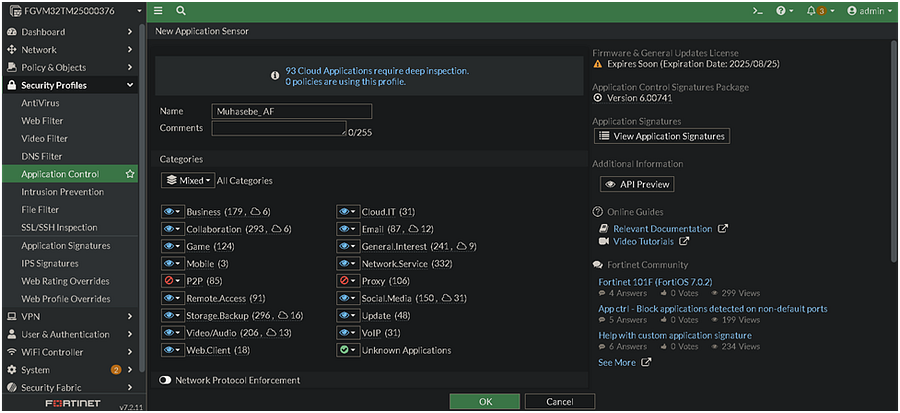
Task: Change Business category action icon
Action: tap(172, 212)
